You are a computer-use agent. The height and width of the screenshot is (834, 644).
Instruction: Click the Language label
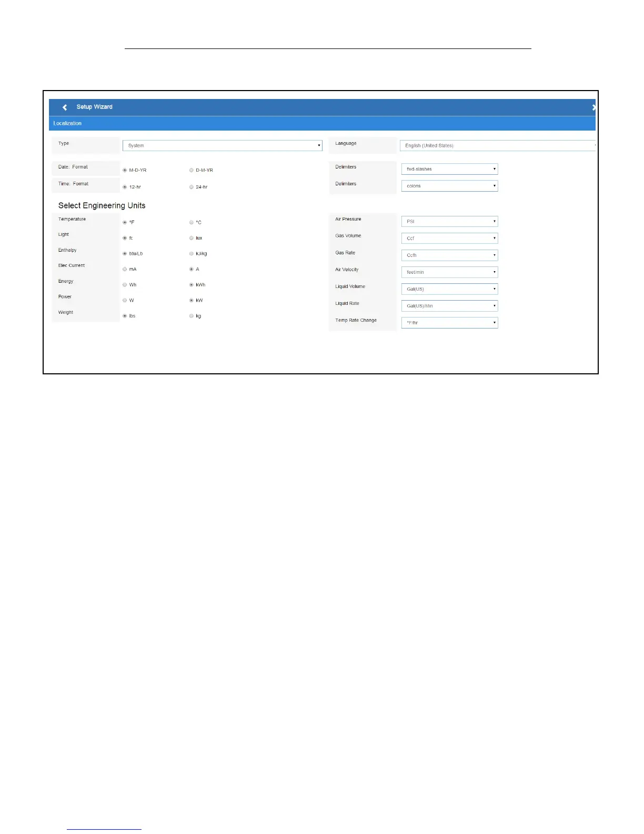[346, 143]
